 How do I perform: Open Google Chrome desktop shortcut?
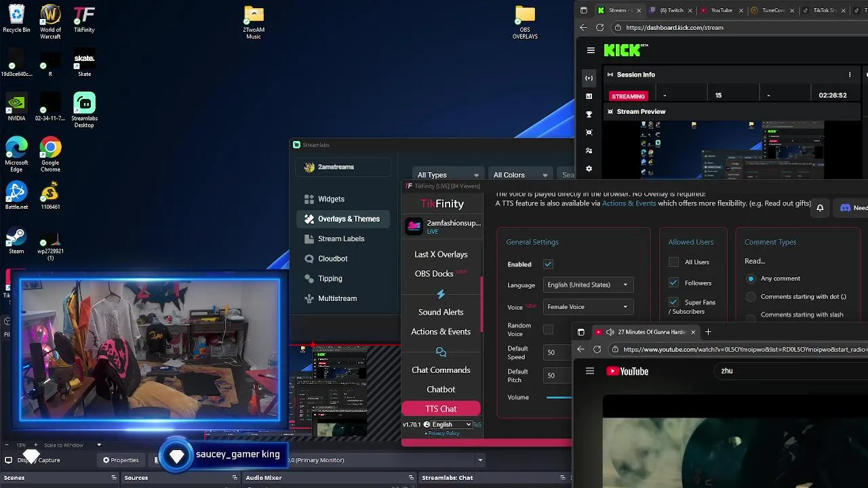pyautogui.click(x=50, y=155)
